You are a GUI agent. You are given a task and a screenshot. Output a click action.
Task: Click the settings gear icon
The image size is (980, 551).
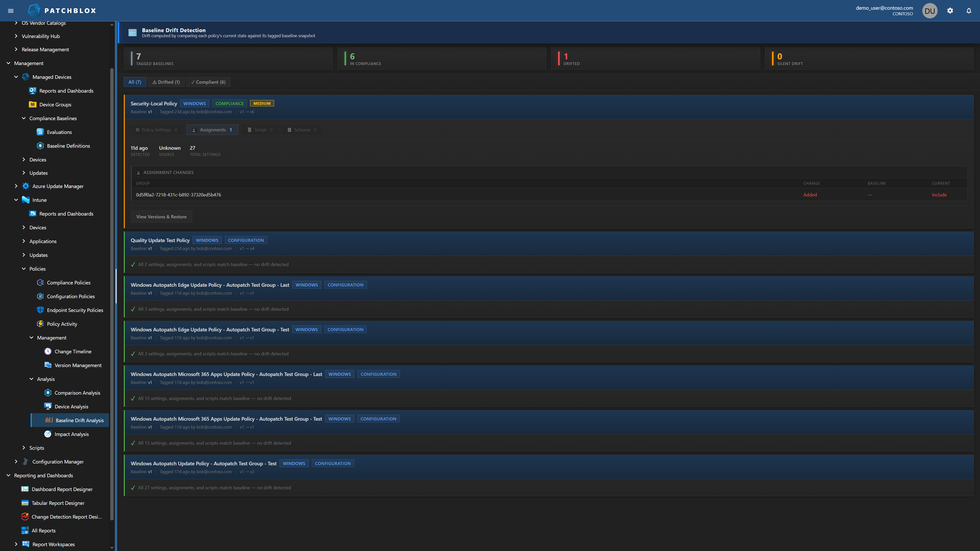(x=950, y=11)
